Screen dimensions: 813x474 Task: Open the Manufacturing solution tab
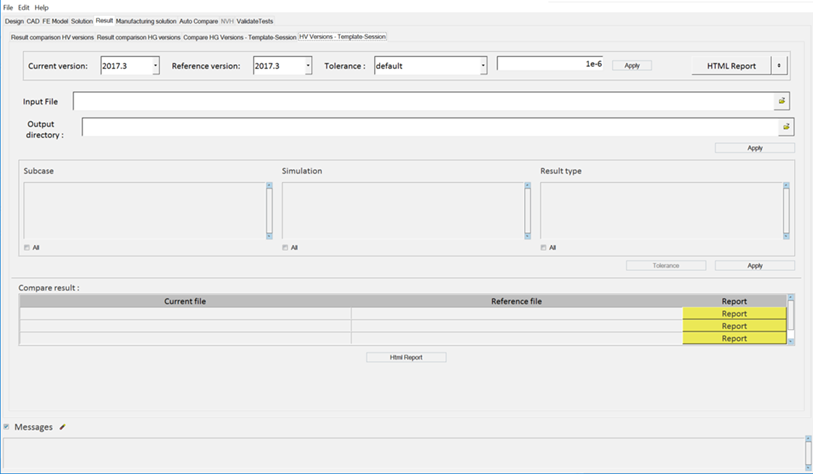coord(146,21)
